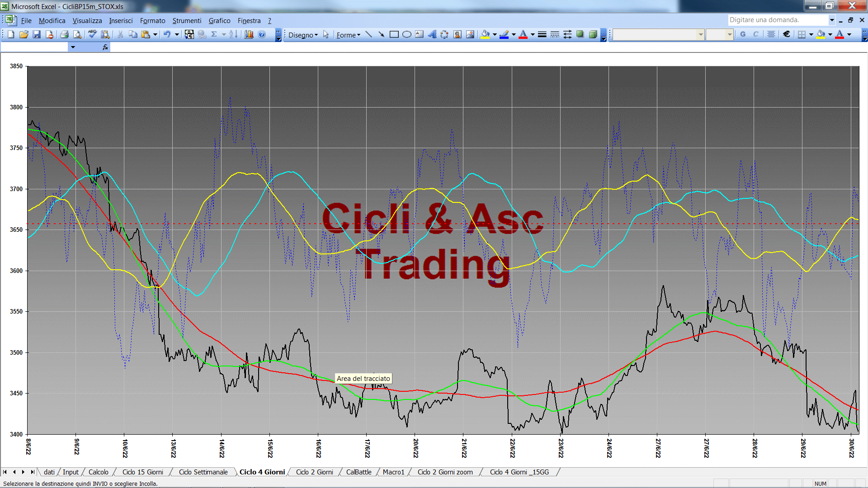This screenshot has height=488, width=868.
Task: Click the Paste clipboard icon
Action: 146,34
